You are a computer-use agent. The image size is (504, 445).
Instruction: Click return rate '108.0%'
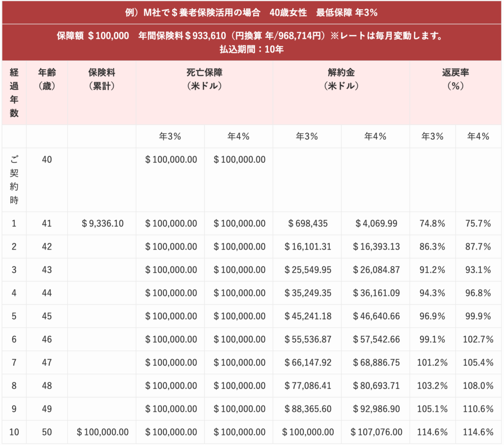coord(478,385)
